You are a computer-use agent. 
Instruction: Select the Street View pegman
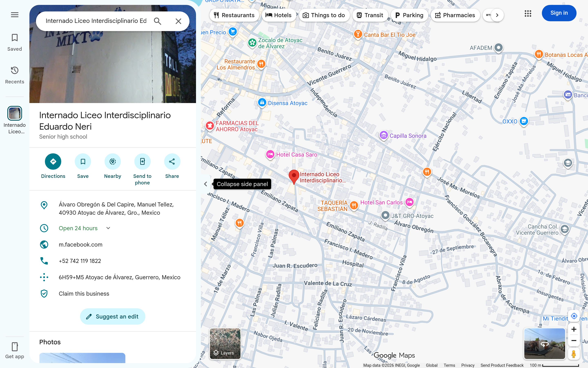coord(574,354)
